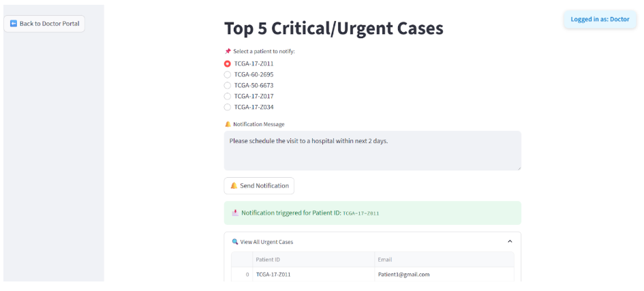Collapse the View All Urgent Cases chevron
Image resolution: width=644 pixels, height=291 pixels.
pos(510,241)
